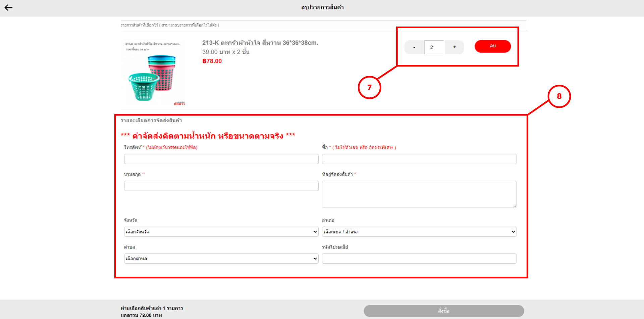Click the circled number 7 annotation

(369, 88)
